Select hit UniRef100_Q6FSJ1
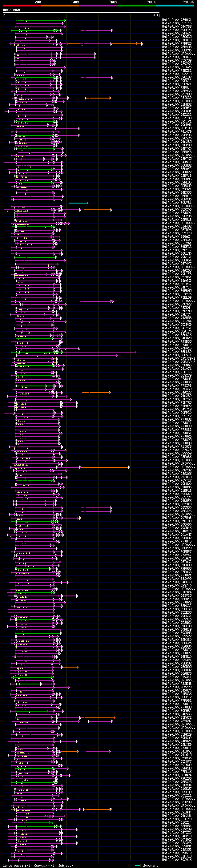The image size is (197, 868). [x=177, y=355]
